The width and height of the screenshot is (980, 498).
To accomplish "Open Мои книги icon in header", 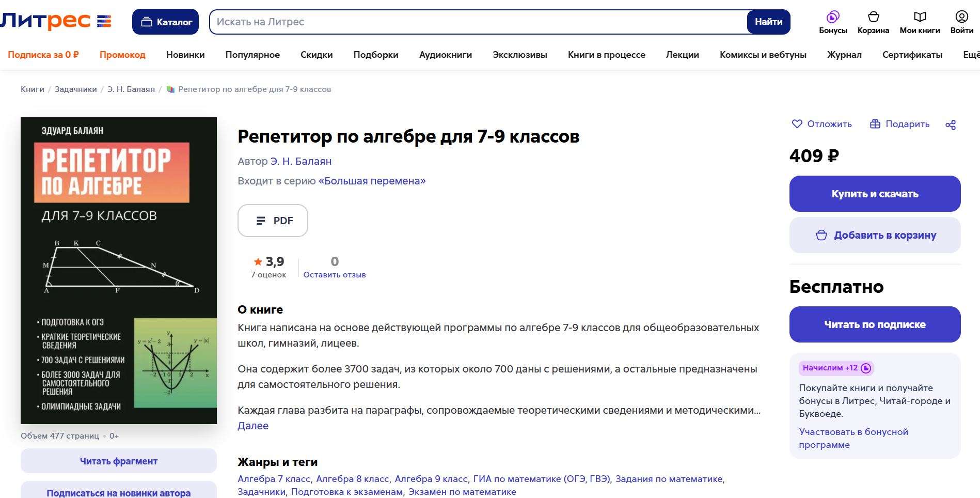I will 920,22.
